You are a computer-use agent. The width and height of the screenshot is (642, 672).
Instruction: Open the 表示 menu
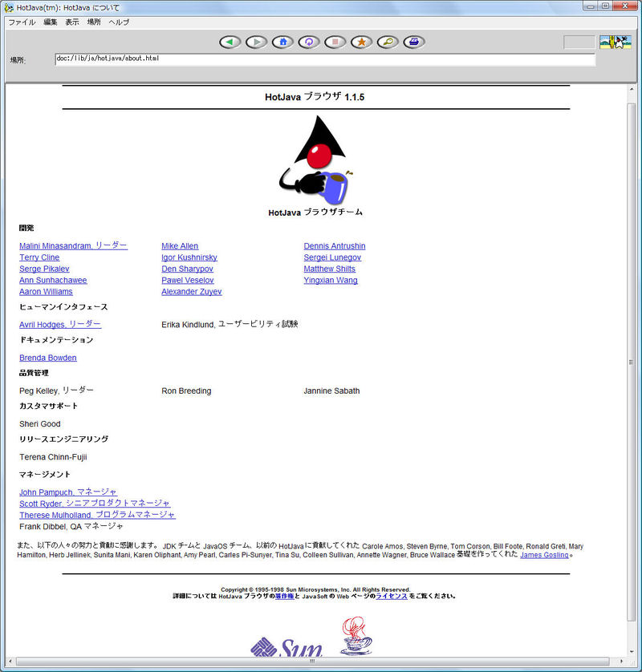[72, 22]
